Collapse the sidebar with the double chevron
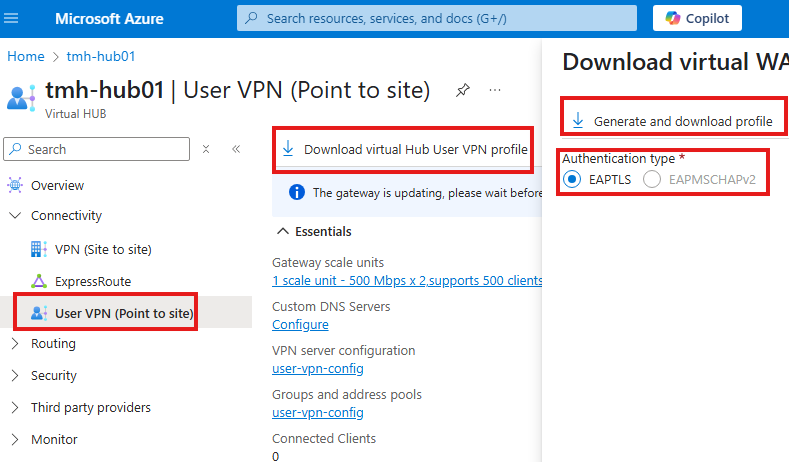Viewport: 789px width, 462px height. click(236, 149)
